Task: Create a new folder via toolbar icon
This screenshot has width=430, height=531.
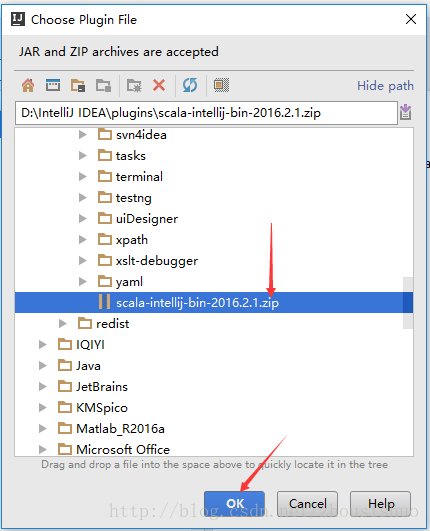Action: pyautogui.click(x=134, y=85)
